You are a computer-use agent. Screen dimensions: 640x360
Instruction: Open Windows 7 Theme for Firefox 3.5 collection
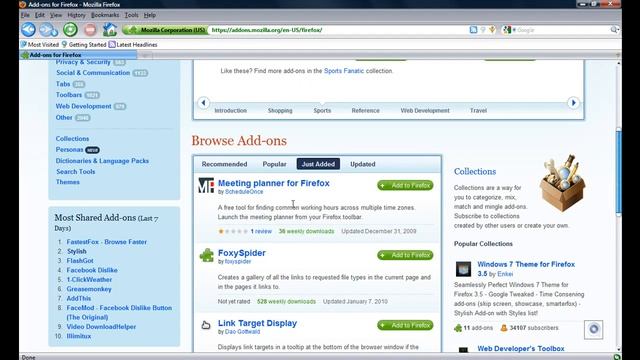click(x=526, y=269)
